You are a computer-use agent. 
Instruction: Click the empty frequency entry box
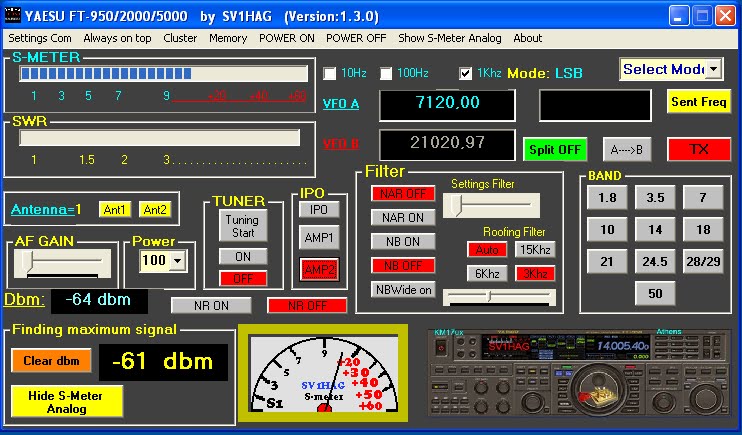(595, 105)
